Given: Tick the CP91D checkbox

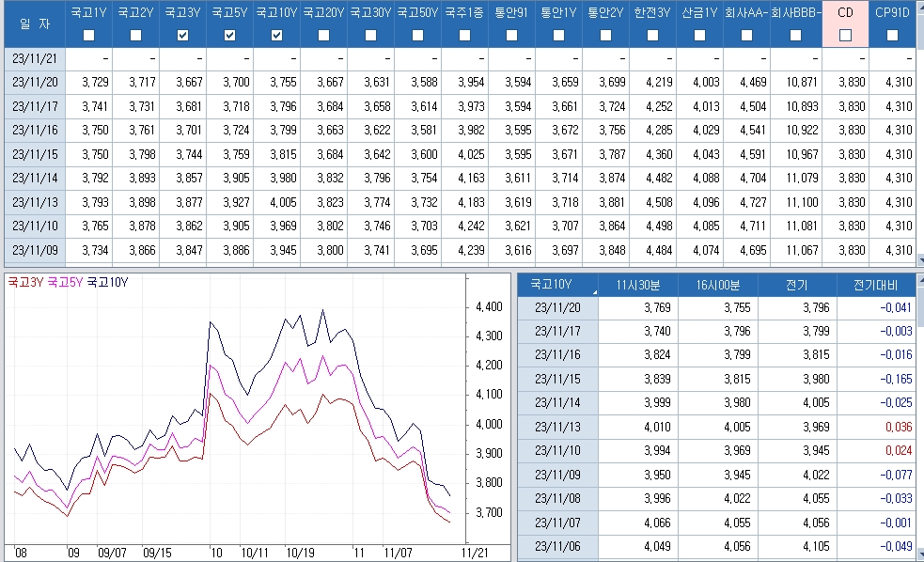Looking at the screenshot, I should (x=892, y=35).
